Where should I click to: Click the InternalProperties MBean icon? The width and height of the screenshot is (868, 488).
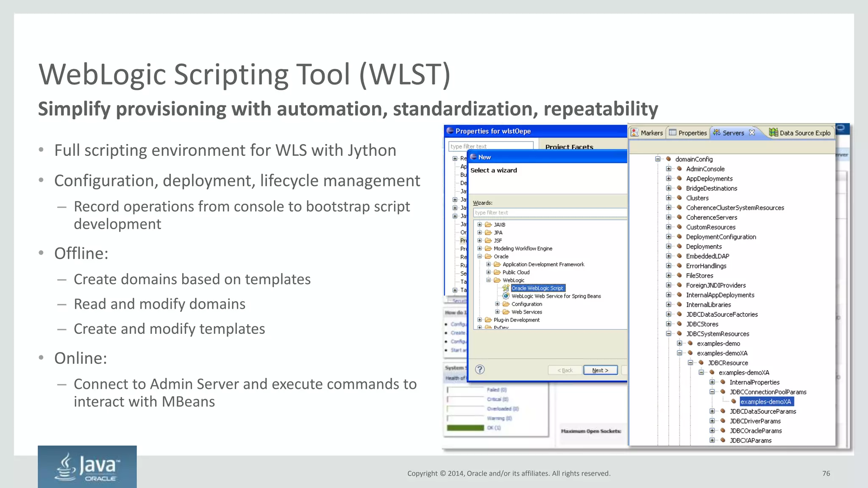tap(723, 382)
